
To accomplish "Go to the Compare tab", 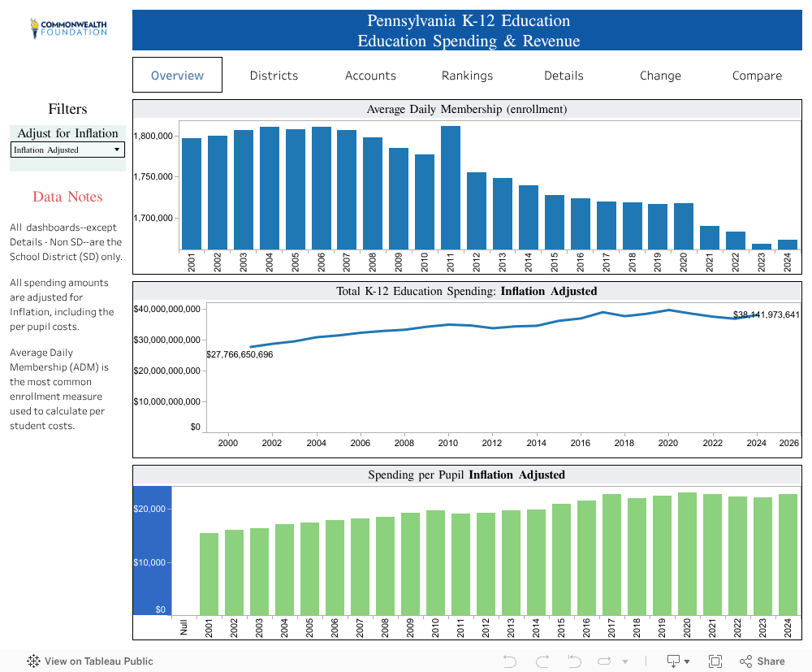I will (x=757, y=76).
